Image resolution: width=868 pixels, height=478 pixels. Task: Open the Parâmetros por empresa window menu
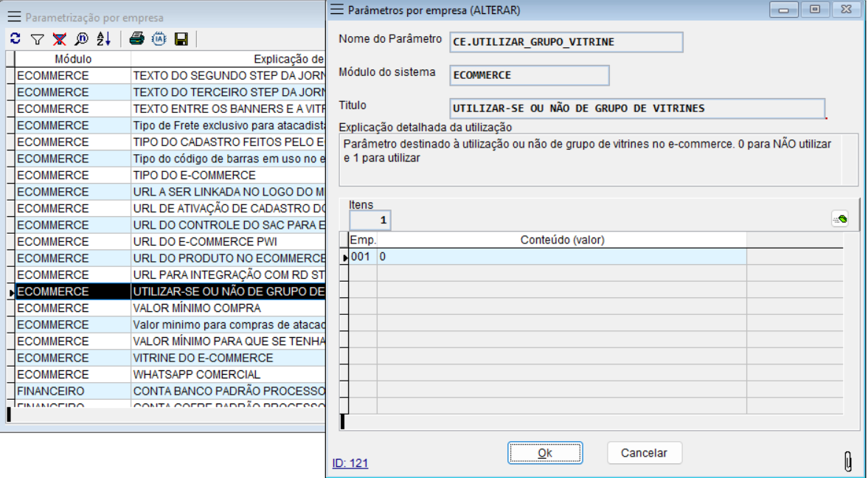tap(338, 10)
